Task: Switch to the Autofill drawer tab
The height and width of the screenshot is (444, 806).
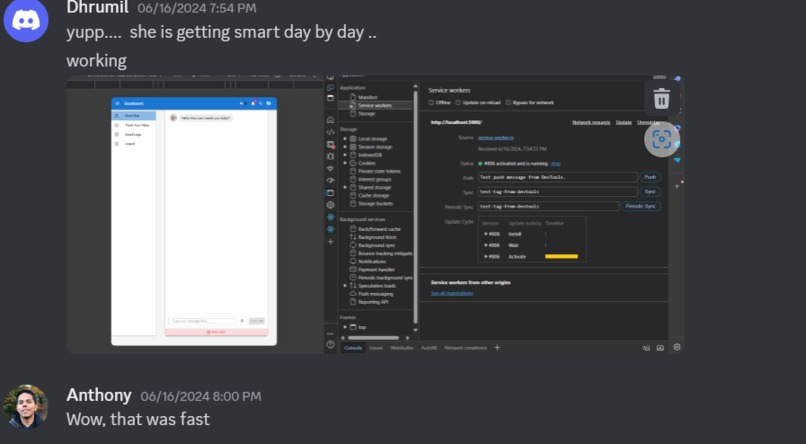Action: coord(429,348)
